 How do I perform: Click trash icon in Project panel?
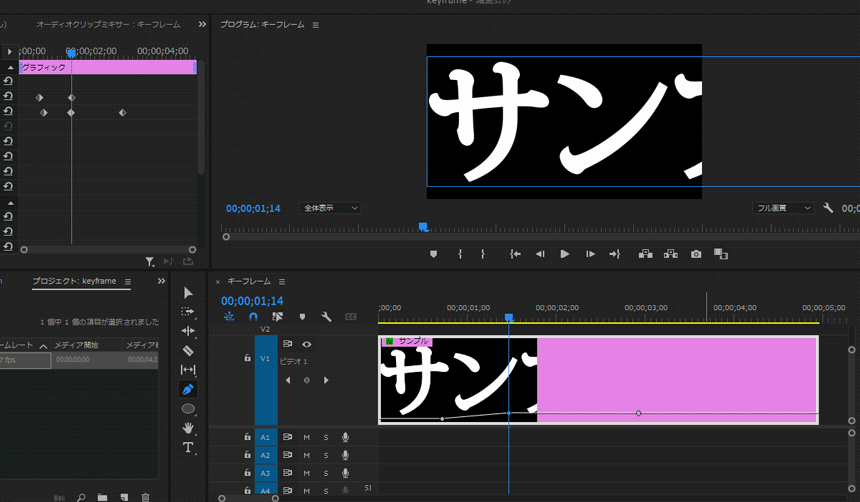point(145,497)
